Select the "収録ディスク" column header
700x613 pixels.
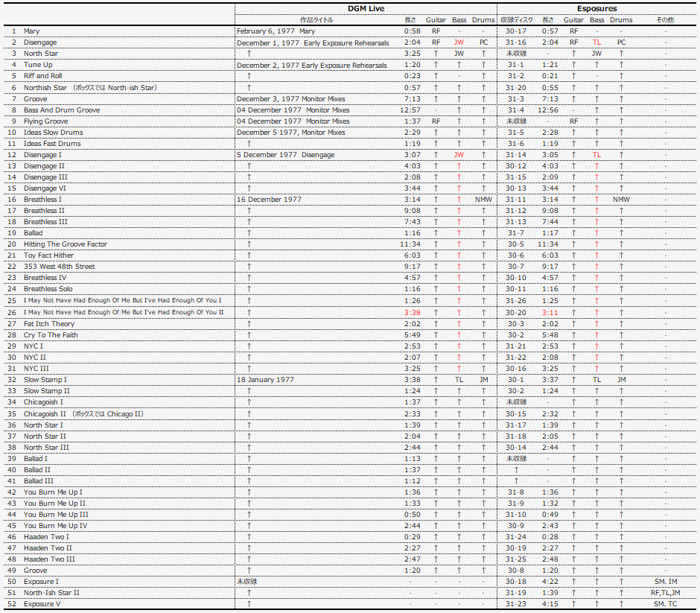point(516,20)
